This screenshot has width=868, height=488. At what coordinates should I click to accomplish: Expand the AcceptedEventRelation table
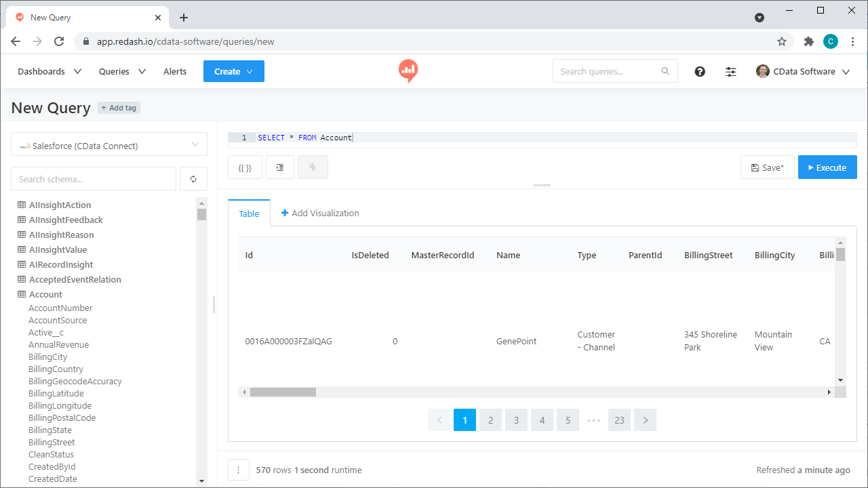75,279
